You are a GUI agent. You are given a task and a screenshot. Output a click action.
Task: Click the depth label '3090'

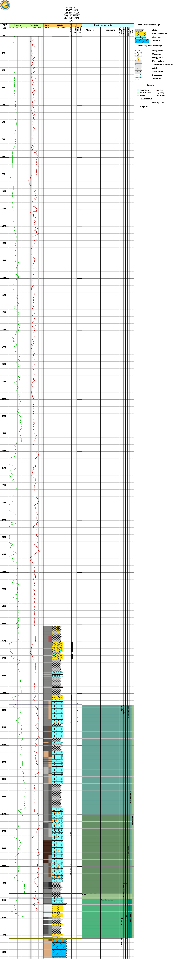(3, 537)
